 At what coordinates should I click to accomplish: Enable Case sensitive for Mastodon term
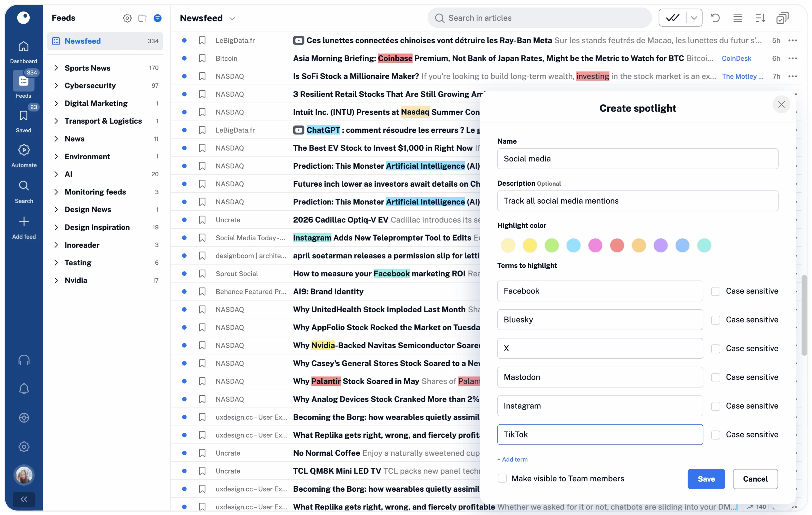tap(716, 377)
